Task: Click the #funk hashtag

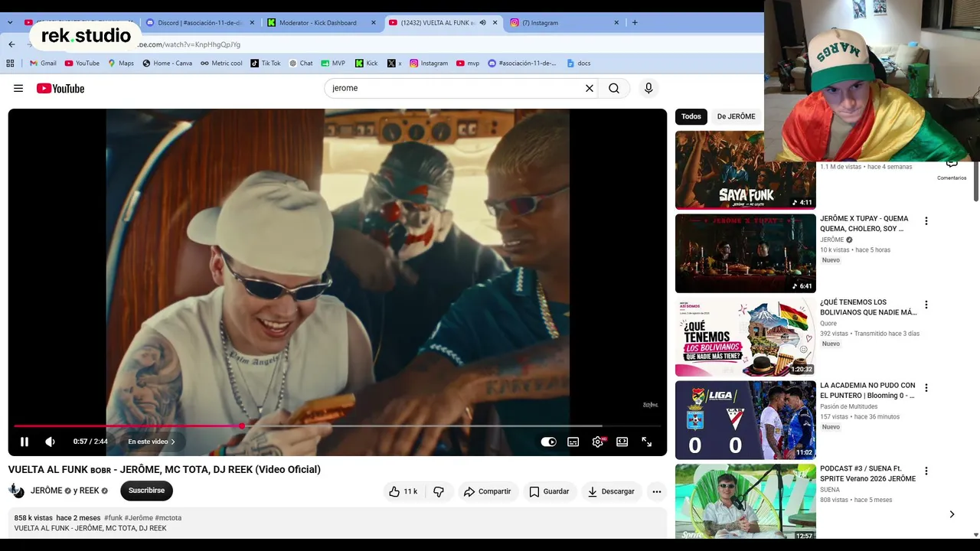Action: [113, 518]
